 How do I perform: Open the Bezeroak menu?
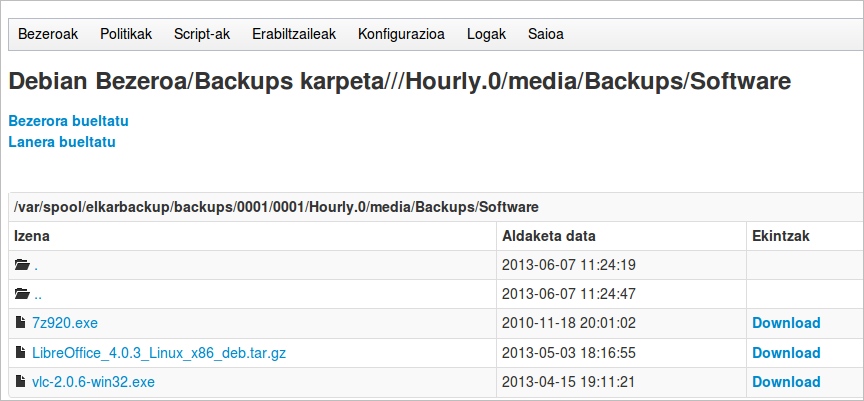[48, 34]
